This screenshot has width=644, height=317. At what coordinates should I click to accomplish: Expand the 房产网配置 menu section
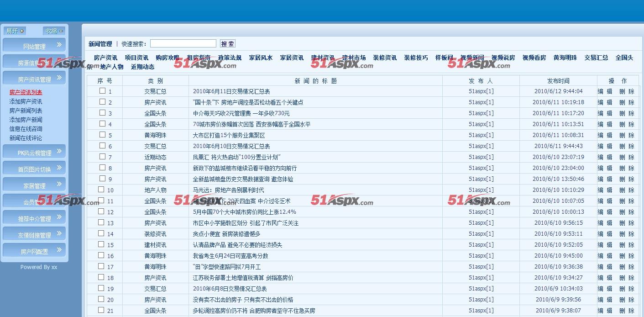click(x=34, y=250)
